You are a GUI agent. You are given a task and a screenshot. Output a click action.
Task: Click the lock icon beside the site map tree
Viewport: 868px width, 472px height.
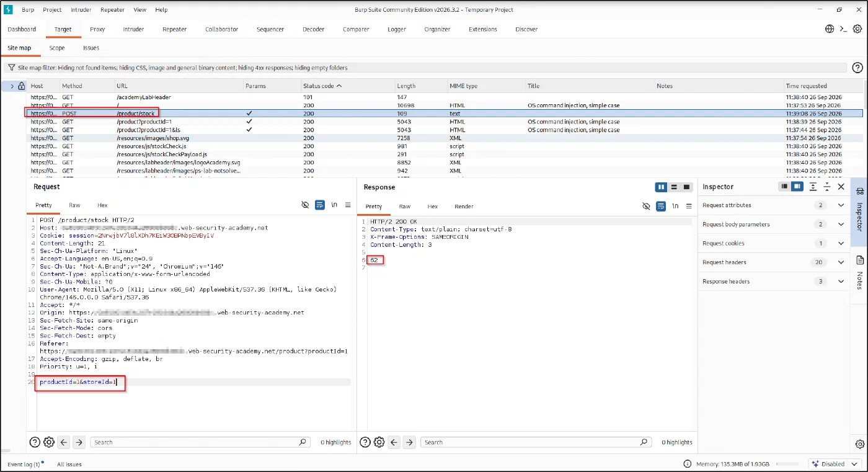pos(21,86)
